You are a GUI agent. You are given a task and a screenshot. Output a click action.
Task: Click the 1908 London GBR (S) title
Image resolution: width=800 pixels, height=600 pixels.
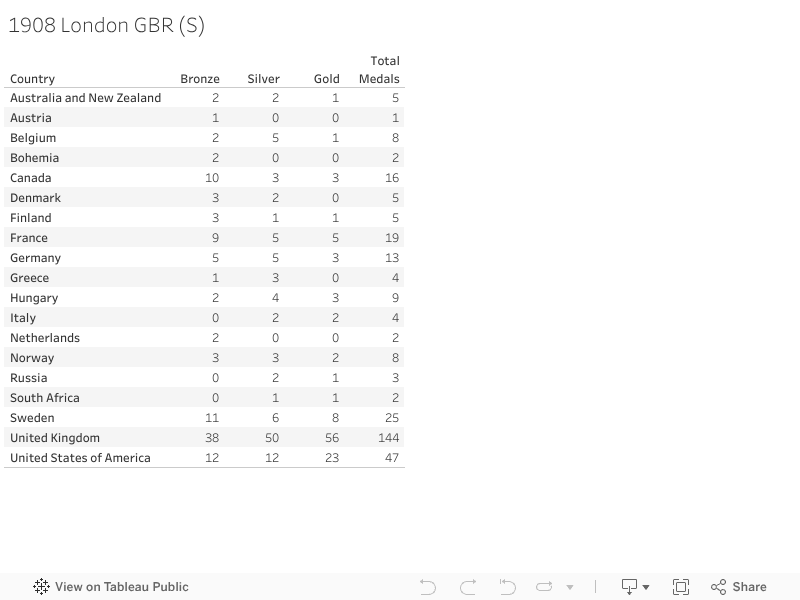coord(107,26)
